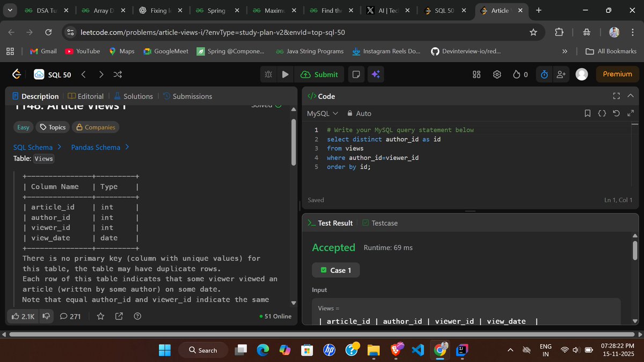Click the Submit button

pyautogui.click(x=319, y=75)
